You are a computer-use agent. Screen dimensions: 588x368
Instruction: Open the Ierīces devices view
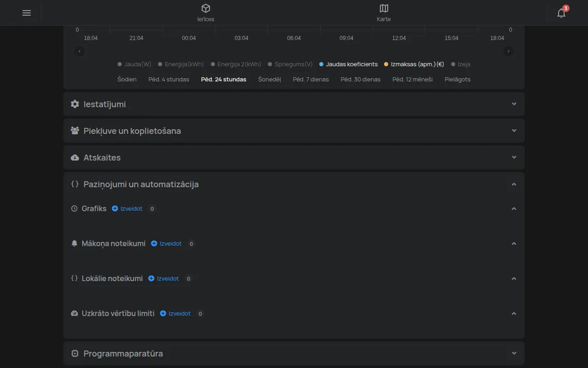point(206,13)
